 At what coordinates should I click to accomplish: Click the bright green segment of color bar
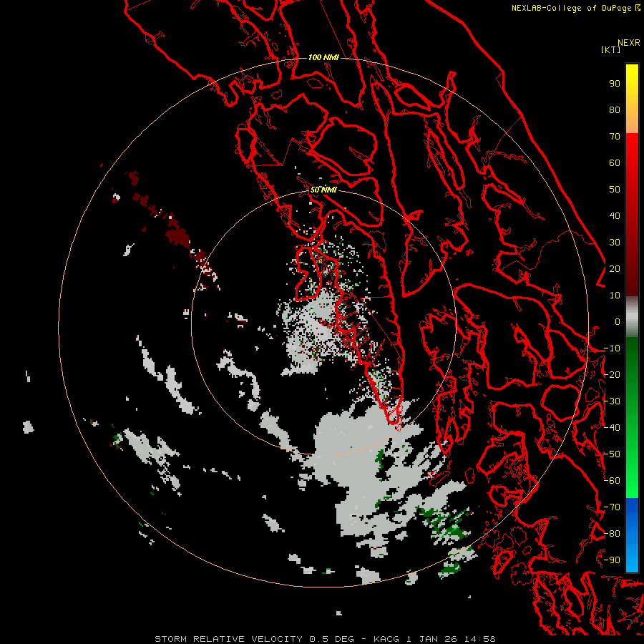pos(632,418)
